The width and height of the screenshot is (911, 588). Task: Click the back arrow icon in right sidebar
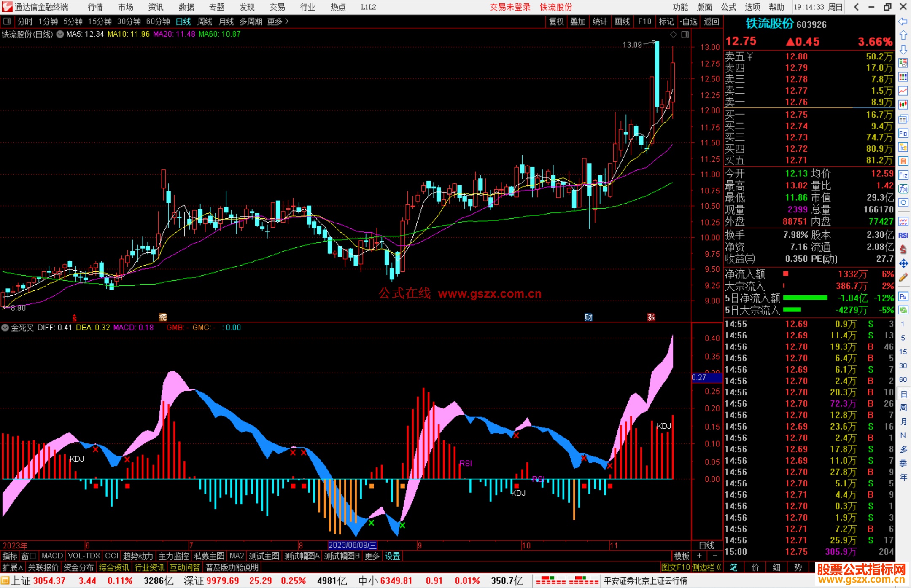pos(903,21)
